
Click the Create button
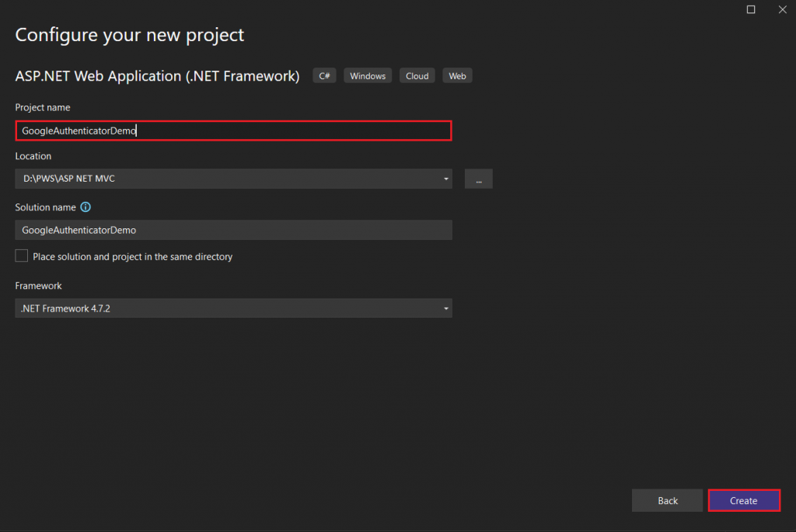(743, 500)
